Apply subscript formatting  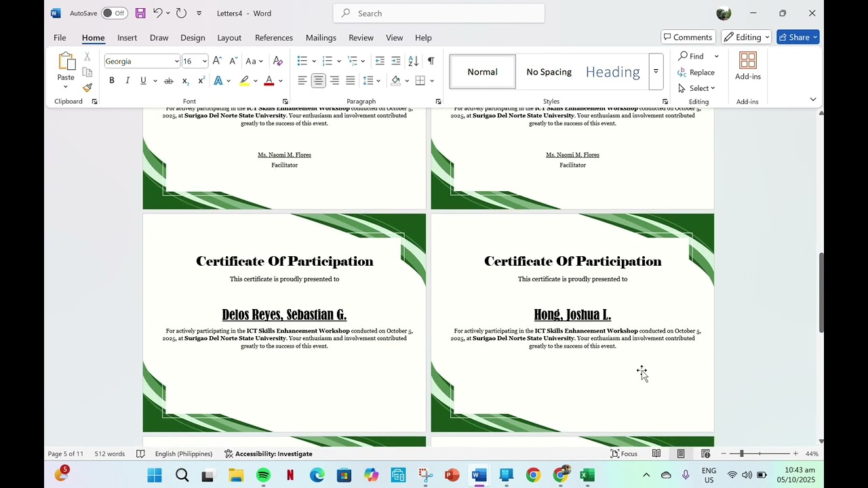(x=185, y=81)
